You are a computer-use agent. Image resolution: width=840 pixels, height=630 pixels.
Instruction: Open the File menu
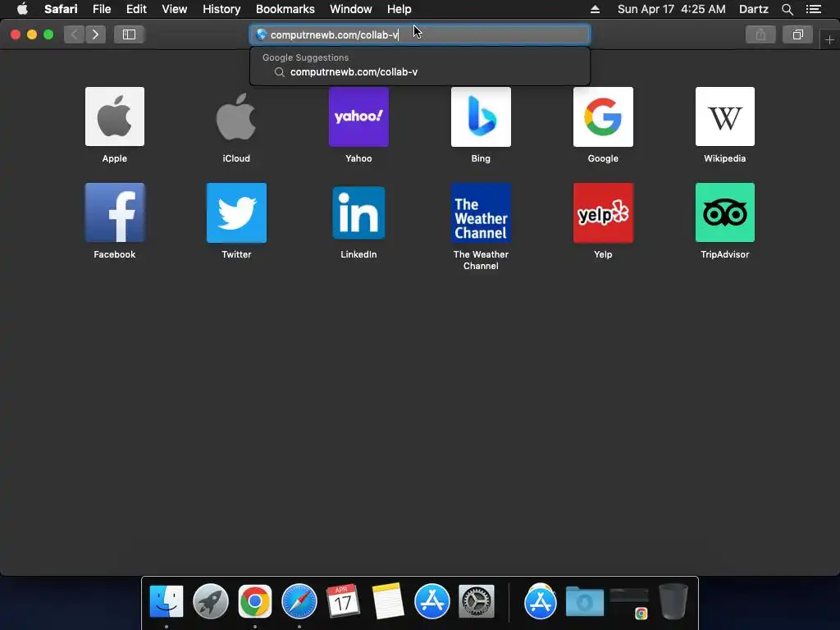pyautogui.click(x=101, y=9)
